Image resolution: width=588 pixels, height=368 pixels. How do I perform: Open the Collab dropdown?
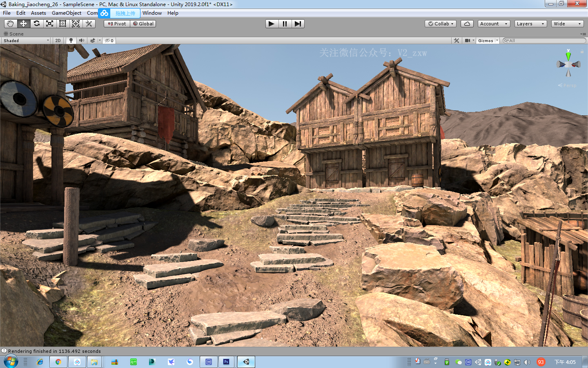point(441,24)
